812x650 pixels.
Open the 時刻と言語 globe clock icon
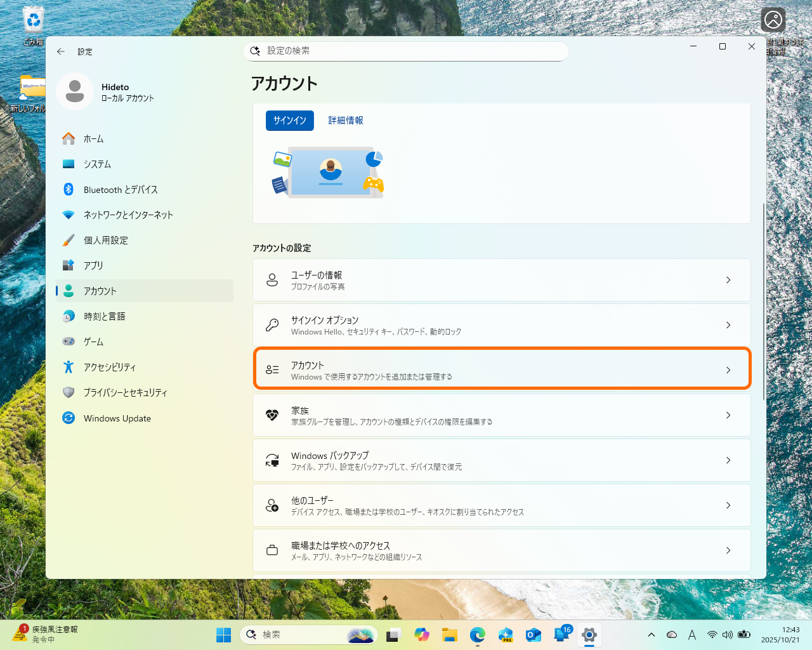coord(69,316)
